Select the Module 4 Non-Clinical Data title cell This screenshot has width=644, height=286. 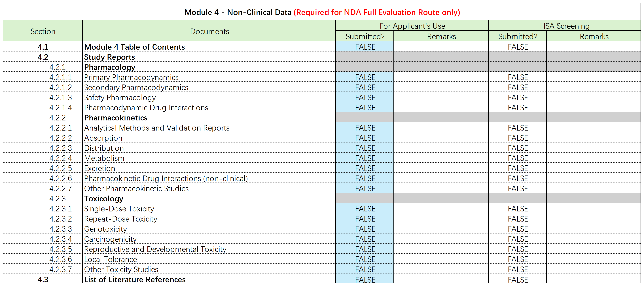[x=322, y=12]
